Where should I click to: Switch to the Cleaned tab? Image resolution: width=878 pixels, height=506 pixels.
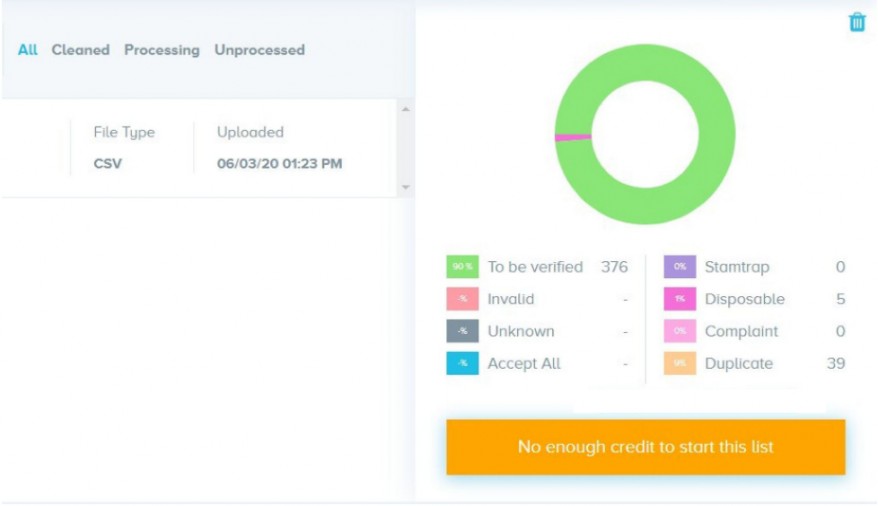[81, 50]
